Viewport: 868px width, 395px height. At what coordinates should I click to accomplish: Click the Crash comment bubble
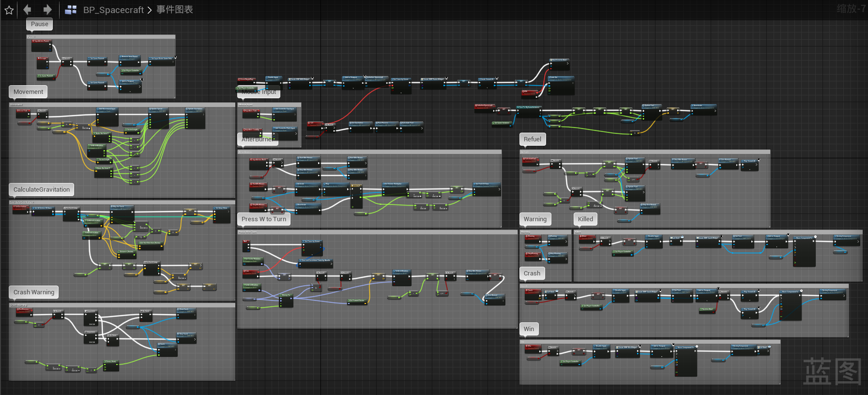(x=532, y=273)
